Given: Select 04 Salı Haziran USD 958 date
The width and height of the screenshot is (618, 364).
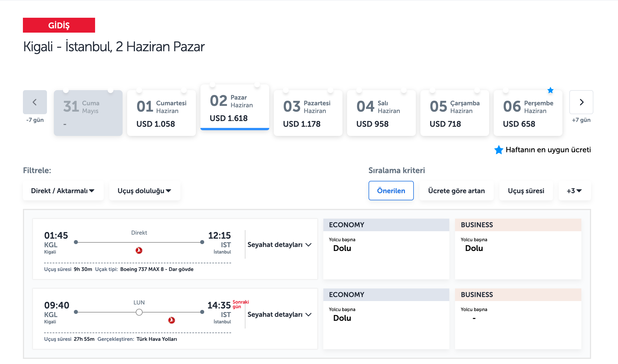Looking at the screenshot, I should click(x=381, y=113).
